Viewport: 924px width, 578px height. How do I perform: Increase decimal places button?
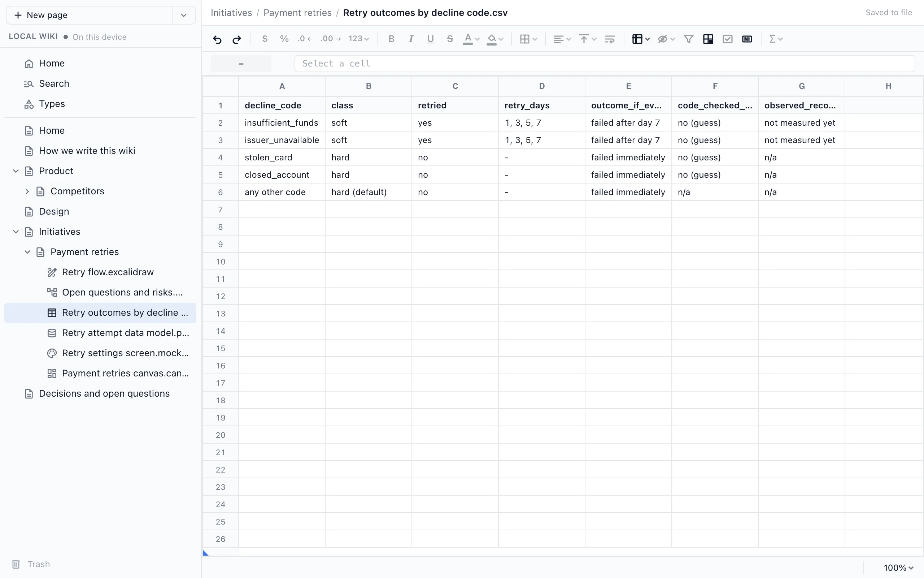(x=331, y=39)
